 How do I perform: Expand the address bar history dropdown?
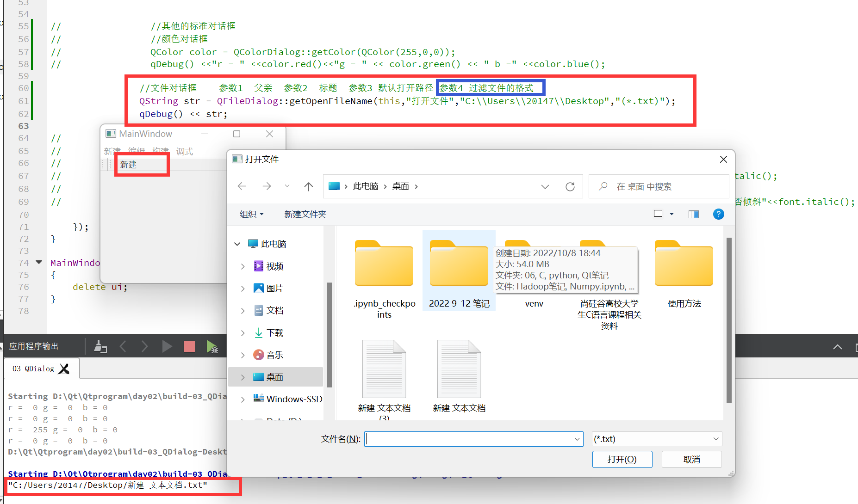point(545,186)
